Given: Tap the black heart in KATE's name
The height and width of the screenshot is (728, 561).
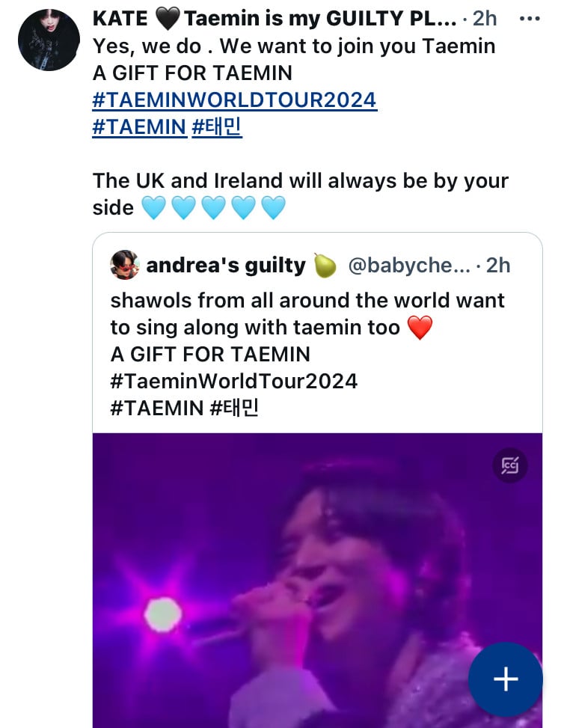Looking at the screenshot, I should 167,19.
